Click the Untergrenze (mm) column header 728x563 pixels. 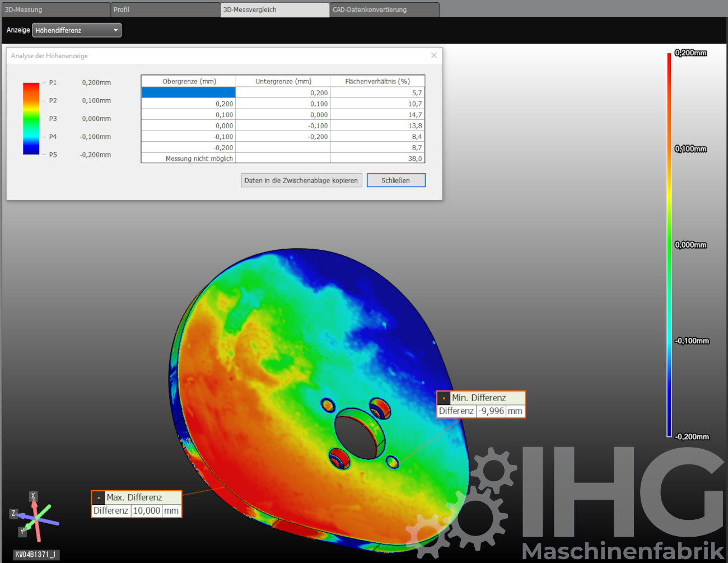point(283,81)
